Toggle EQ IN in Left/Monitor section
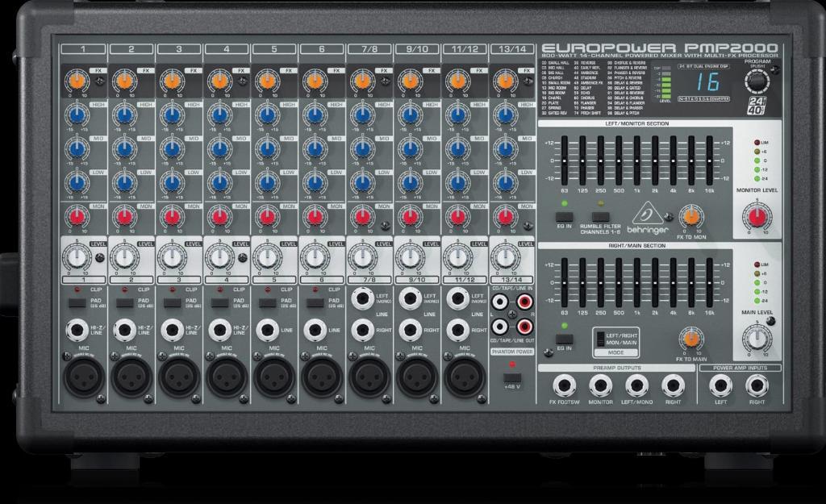 coord(564,216)
